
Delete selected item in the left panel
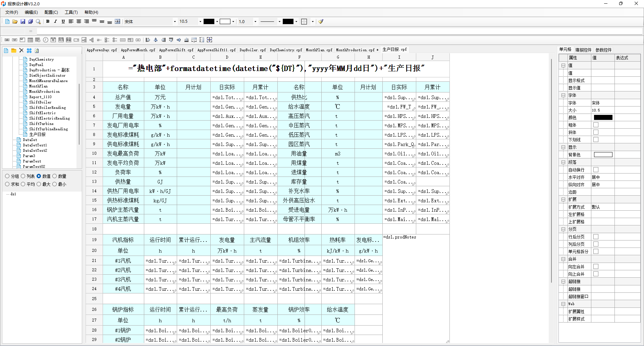[x=21, y=51]
